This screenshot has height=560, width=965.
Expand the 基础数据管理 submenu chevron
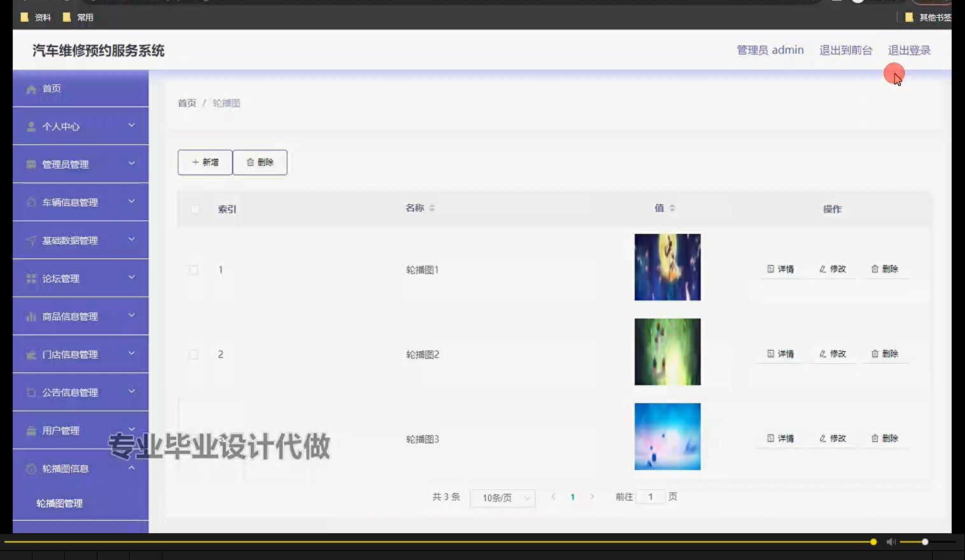pos(132,239)
